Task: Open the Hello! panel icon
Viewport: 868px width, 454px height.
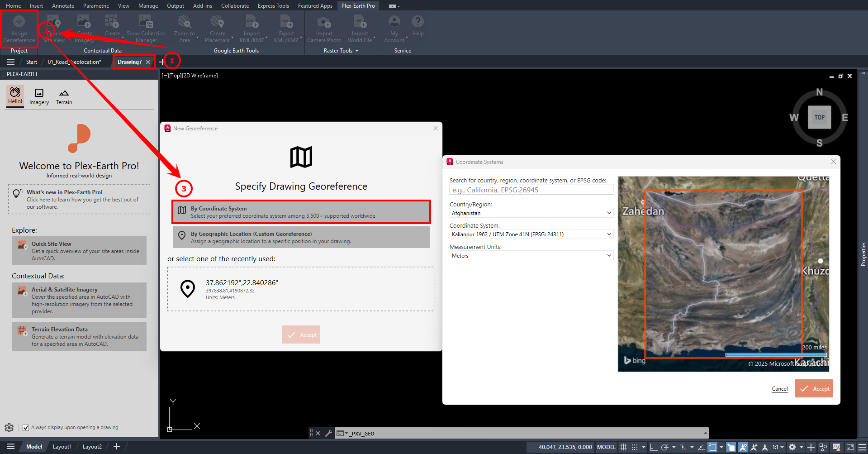Action: (x=15, y=96)
